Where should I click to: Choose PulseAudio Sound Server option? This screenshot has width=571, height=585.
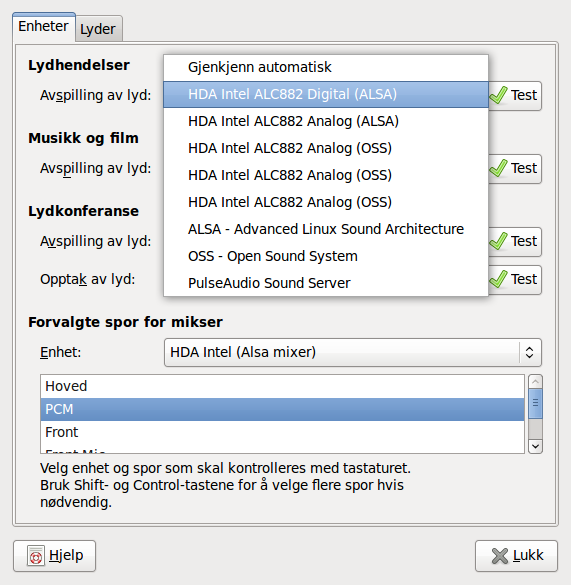click(326, 283)
